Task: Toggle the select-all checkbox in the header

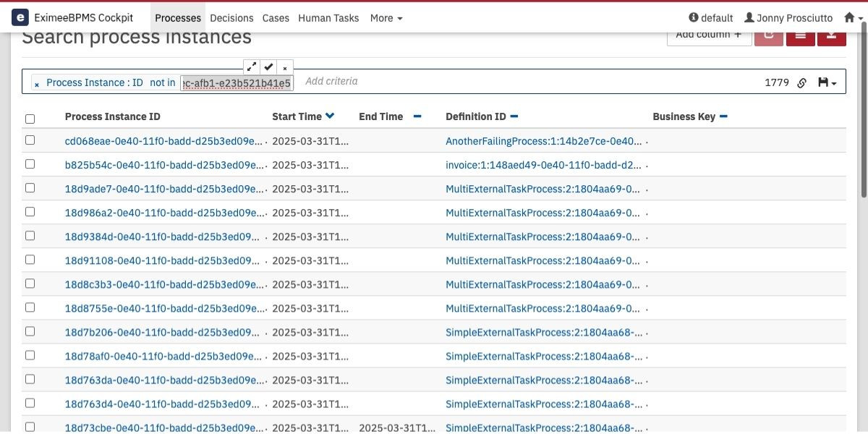Action: (x=30, y=119)
